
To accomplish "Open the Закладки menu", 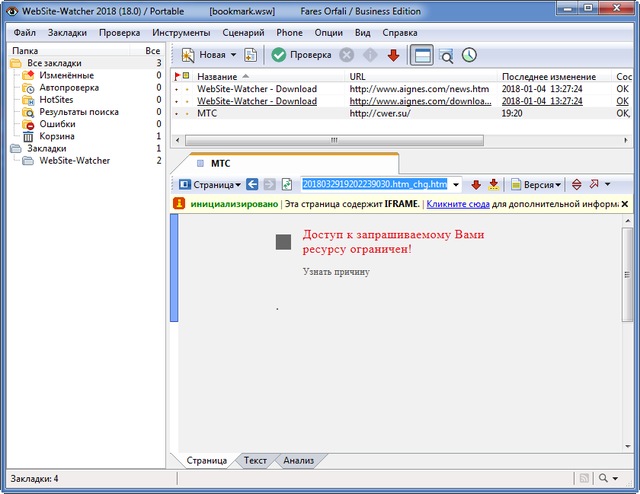I will [66, 33].
